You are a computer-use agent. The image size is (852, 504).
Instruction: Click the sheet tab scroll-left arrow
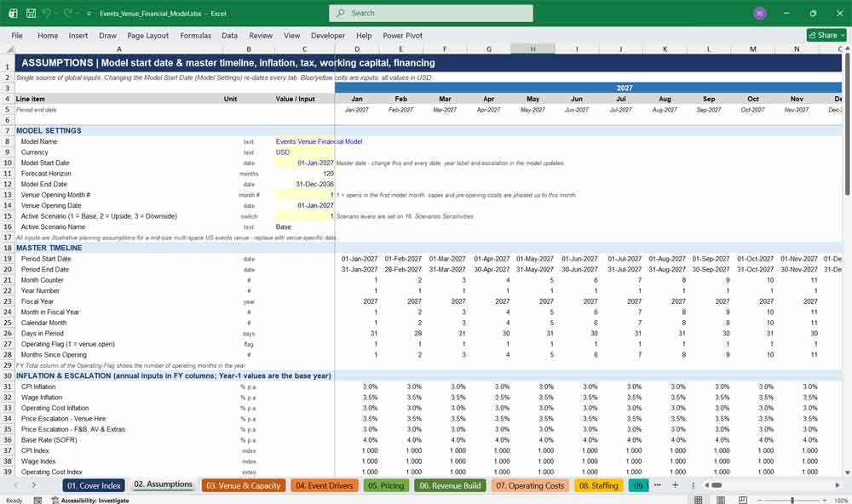(x=15, y=485)
